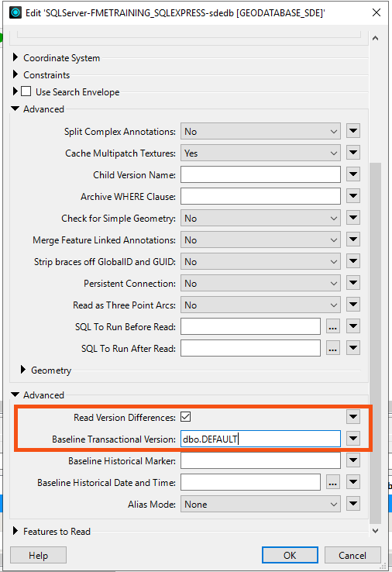The height and width of the screenshot is (572, 392).
Task: Open parameter menu arrow beside Alias Mode
Action: click(353, 504)
